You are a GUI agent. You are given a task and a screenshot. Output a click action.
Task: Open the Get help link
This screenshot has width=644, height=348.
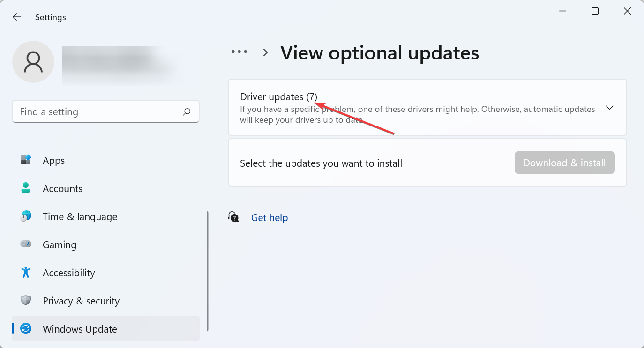click(270, 218)
